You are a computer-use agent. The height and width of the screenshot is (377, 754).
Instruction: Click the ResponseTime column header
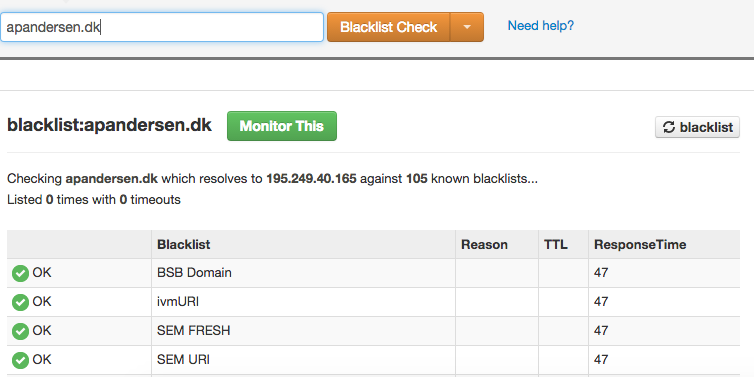pos(640,244)
